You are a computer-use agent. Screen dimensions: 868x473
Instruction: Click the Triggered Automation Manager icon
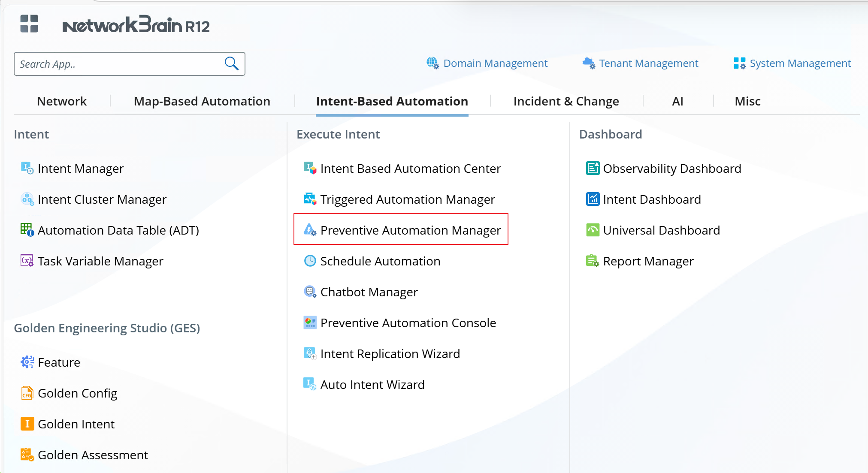coord(310,199)
